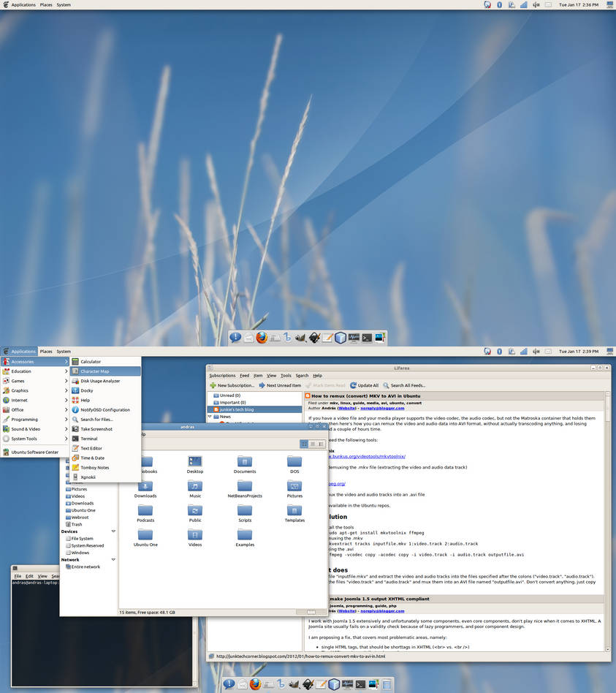Viewport: 616px width, 693px height.
Task: Open NotifyOSD Configuration
Action: point(106,409)
